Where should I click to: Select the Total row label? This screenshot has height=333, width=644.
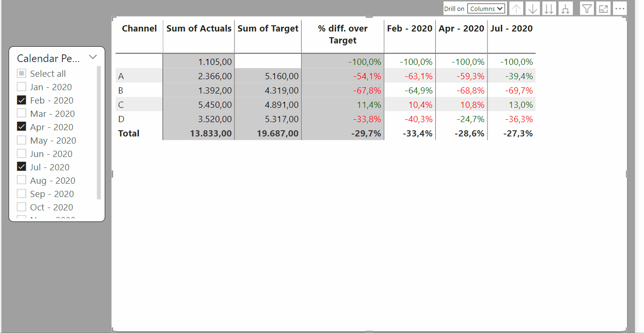coord(129,134)
